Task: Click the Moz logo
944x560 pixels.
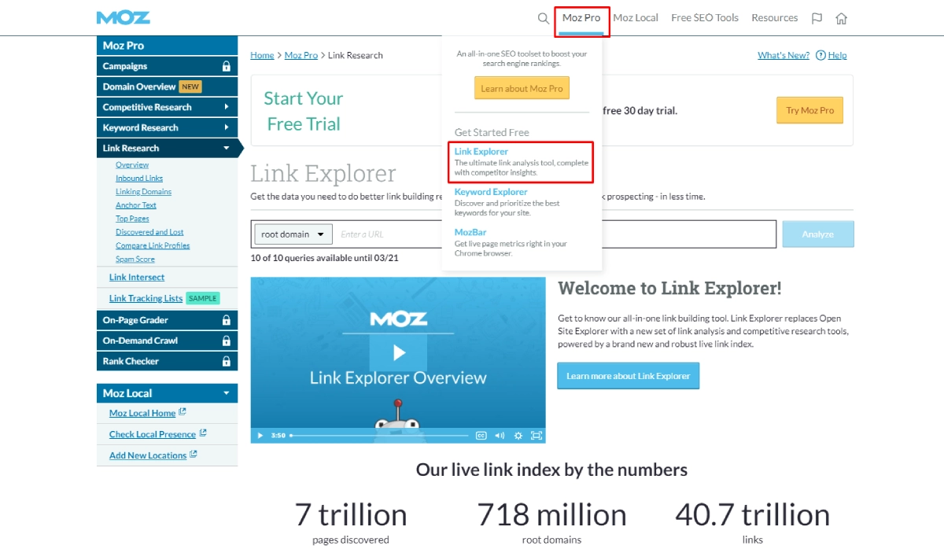Action: (x=124, y=17)
